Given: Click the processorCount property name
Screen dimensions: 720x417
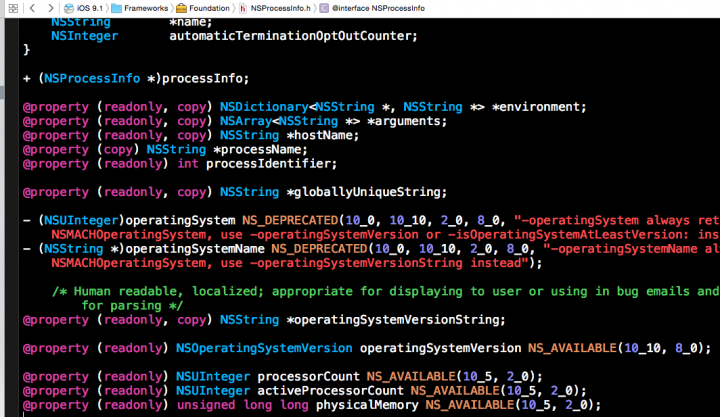Looking at the screenshot, I should pos(308,377).
